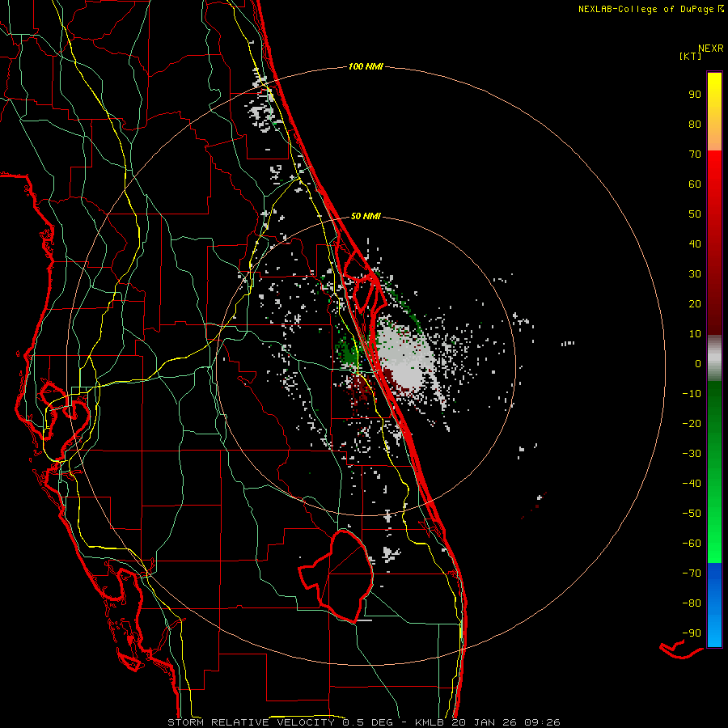Click the 0 value on velocity scale
The image size is (728, 728).
pos(698,363)
